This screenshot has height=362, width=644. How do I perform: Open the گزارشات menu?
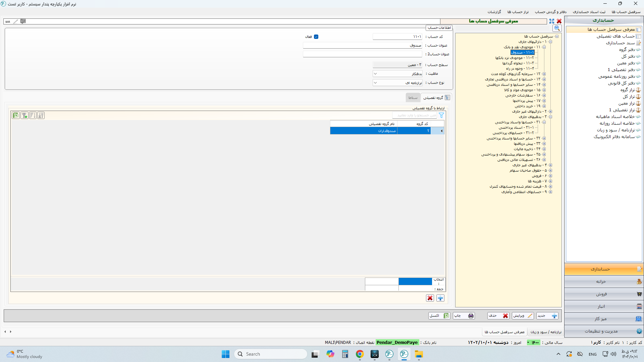[494, 12]
